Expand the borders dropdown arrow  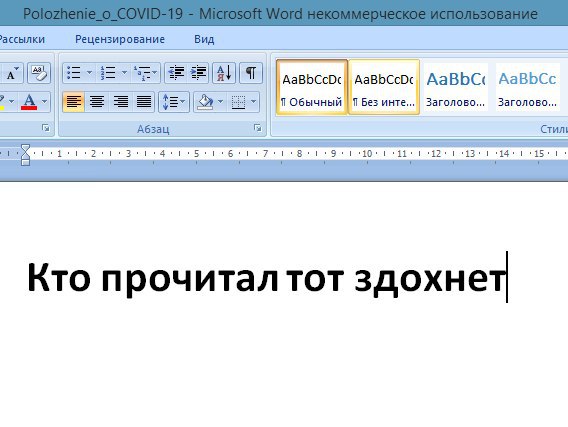254,102
